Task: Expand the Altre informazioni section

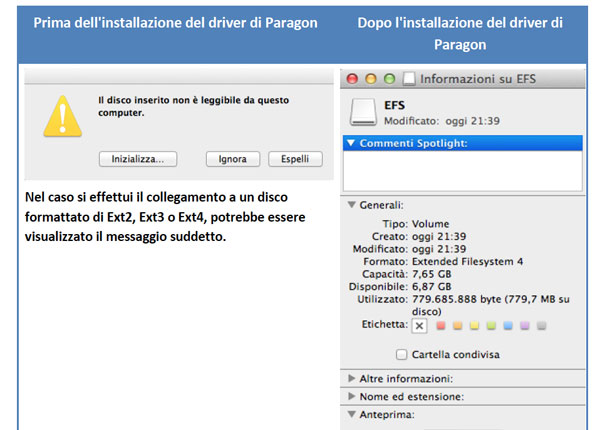Action: coord(351,378)
